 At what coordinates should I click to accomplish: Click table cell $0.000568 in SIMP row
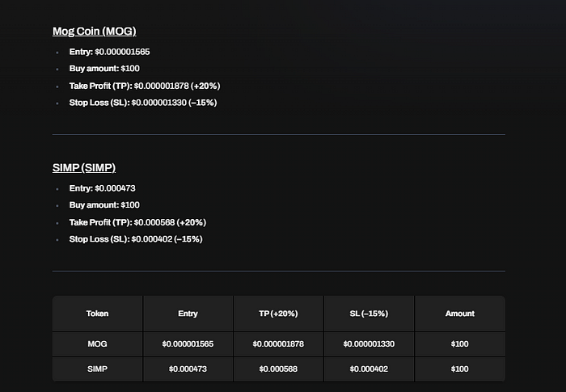click(x=278, y=369)
